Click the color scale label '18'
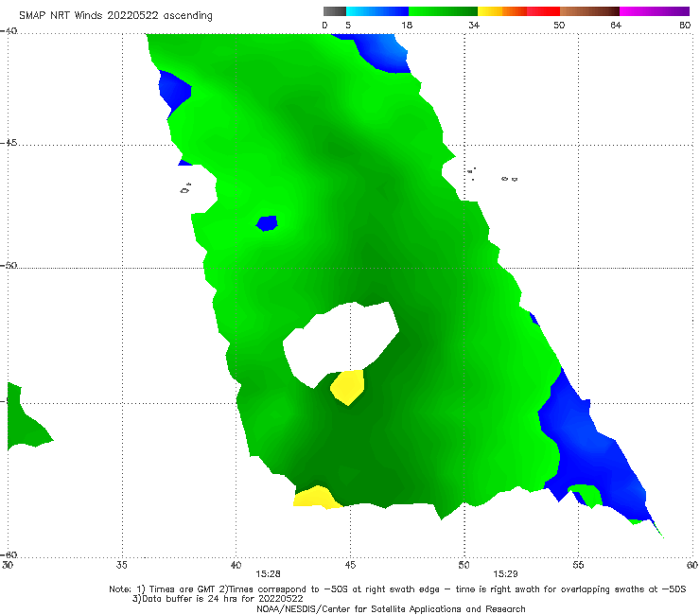700x615 pixels. click(x=407, y=25)
